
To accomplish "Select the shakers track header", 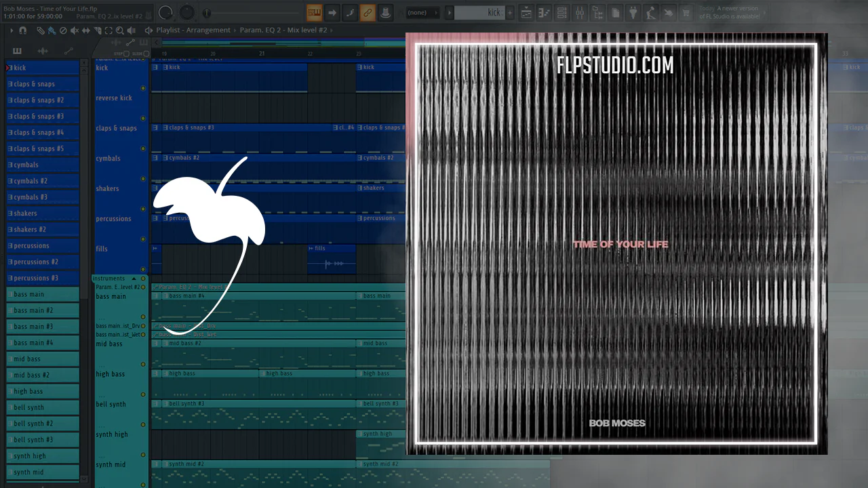I will pos(121,199).
